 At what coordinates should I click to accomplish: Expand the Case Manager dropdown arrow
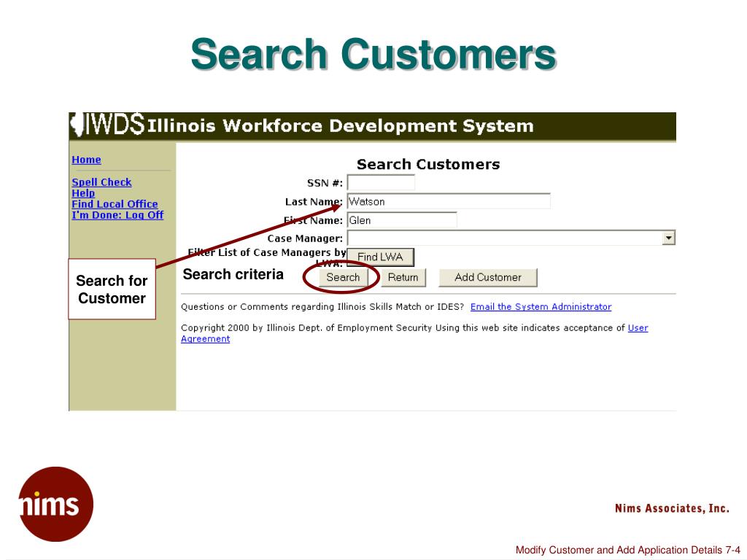(668, 238)
